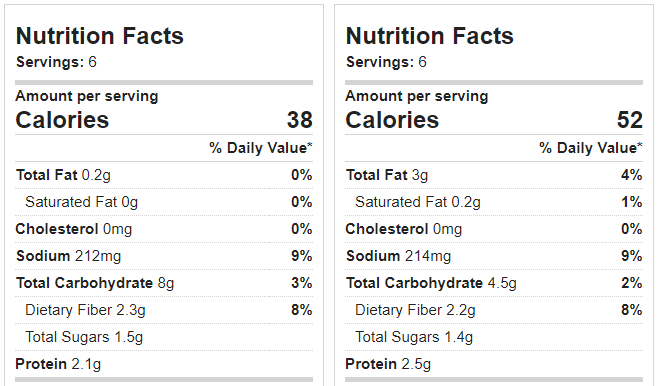Screen dimensions: 658x386
Task: Click Total Sugars 1.4g text
Action: pos(414,337)
